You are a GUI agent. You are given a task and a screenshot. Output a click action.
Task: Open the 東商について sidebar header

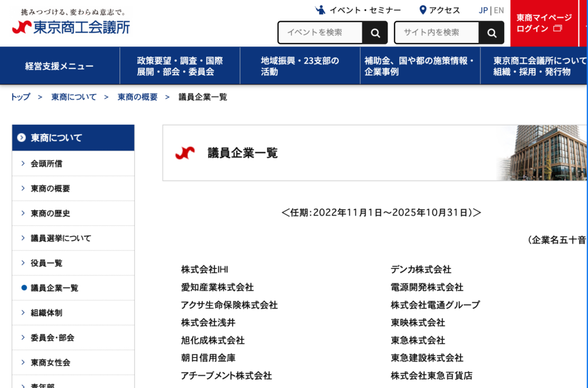point(73,138)
